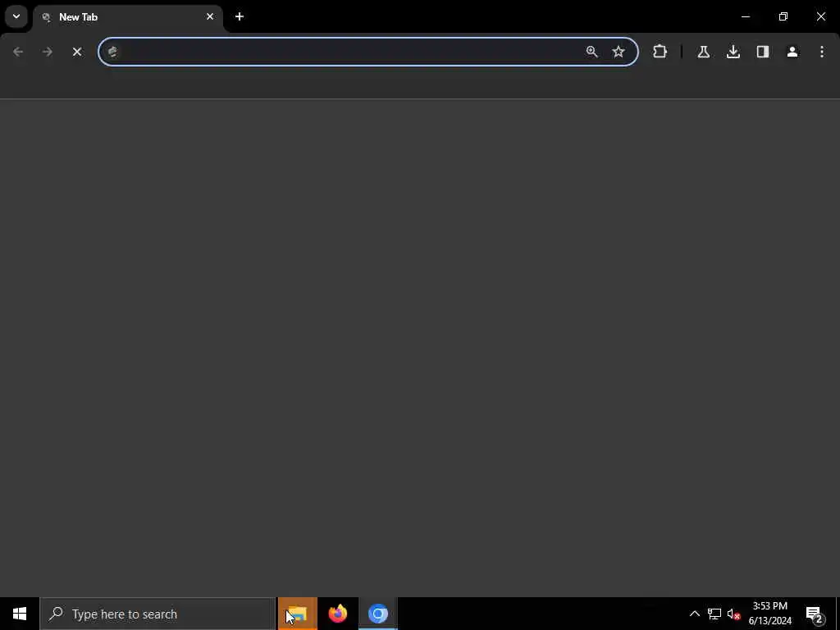This screenshot has height=630, width=840.
Task: Select the Chromium taskbar icon
Action: (377, 614)
